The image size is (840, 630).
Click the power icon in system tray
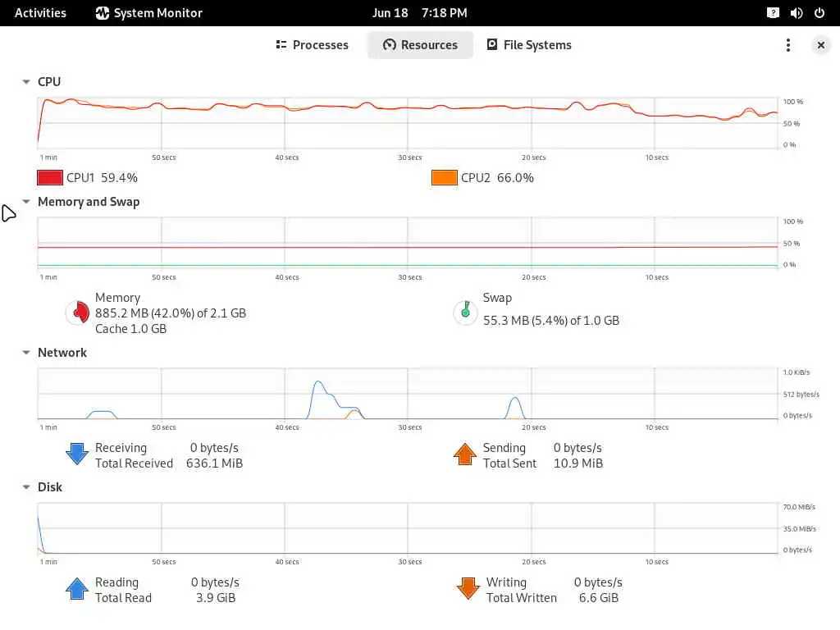819,13
